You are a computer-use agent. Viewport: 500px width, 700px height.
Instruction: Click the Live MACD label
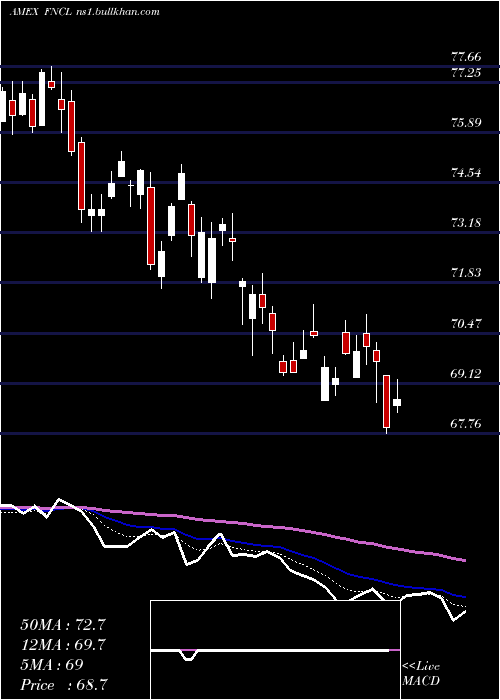pos(421,674)
